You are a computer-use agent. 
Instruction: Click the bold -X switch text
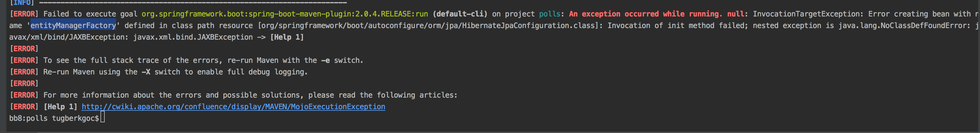tap(146, 72)
